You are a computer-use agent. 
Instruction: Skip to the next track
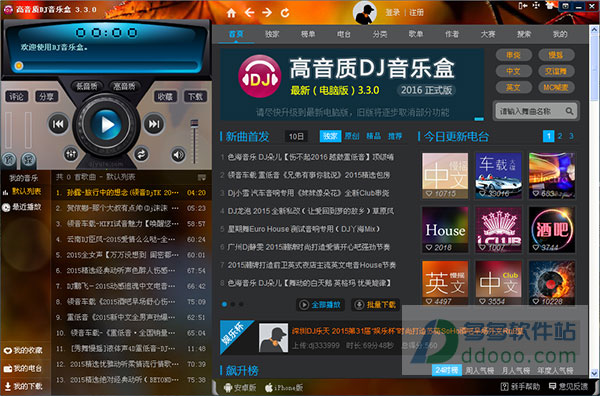coord(154,124)
